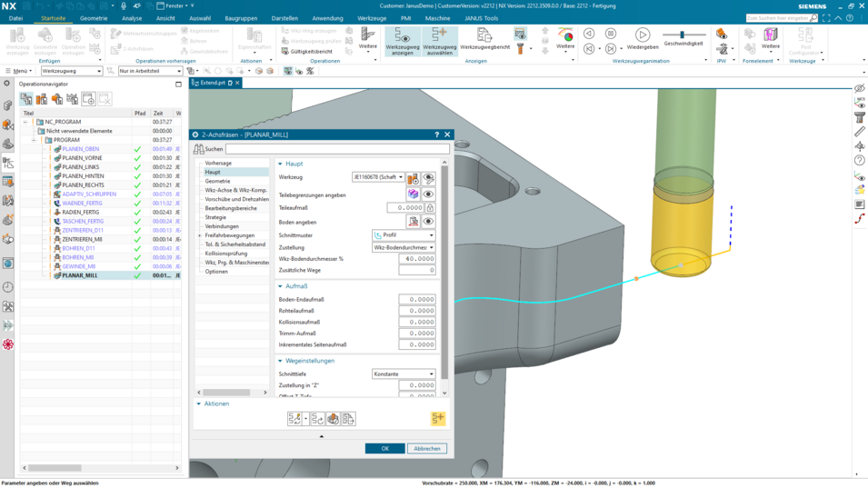The width and height of the screenshot is (868, 488).
Task: Click the OK button
Action: click(384, 449)
